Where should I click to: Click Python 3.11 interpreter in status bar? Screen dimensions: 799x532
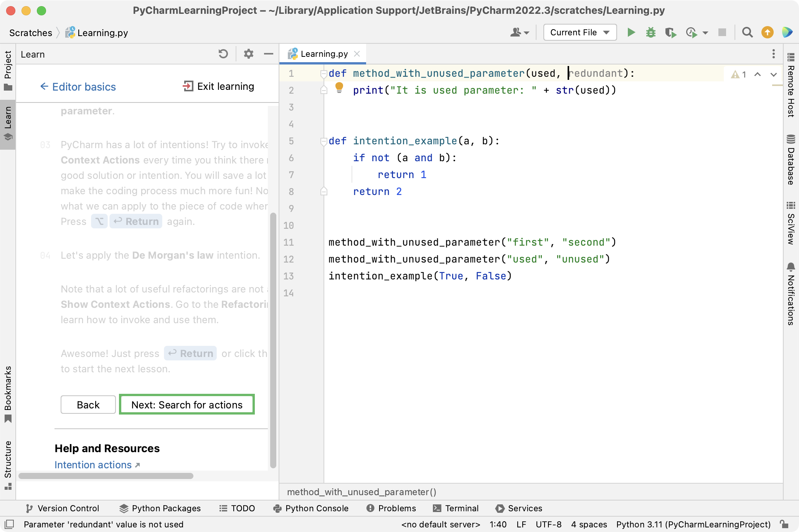click(693, 524)
